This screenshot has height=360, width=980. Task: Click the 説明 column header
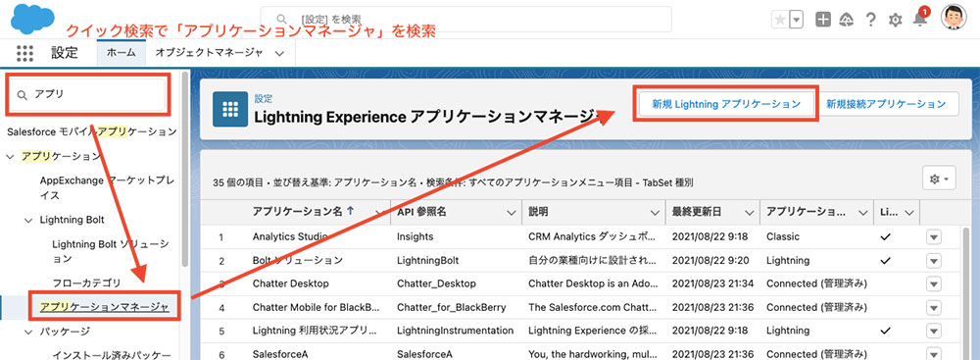tap(538, 212)
